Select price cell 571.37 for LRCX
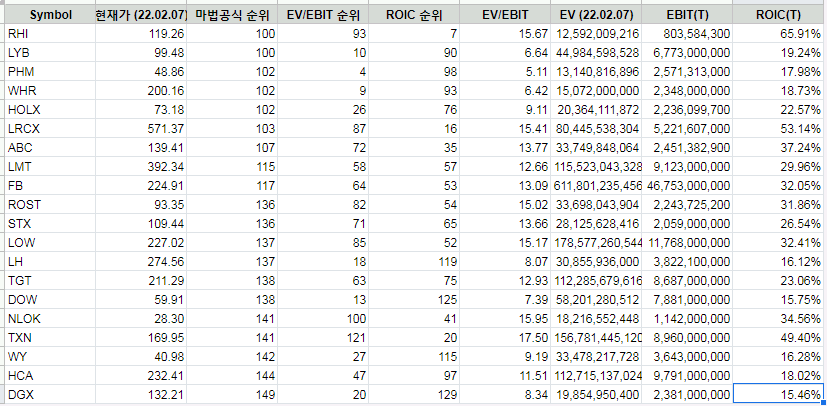This screenshot has height=406, width=827. (x=141, y=129)
